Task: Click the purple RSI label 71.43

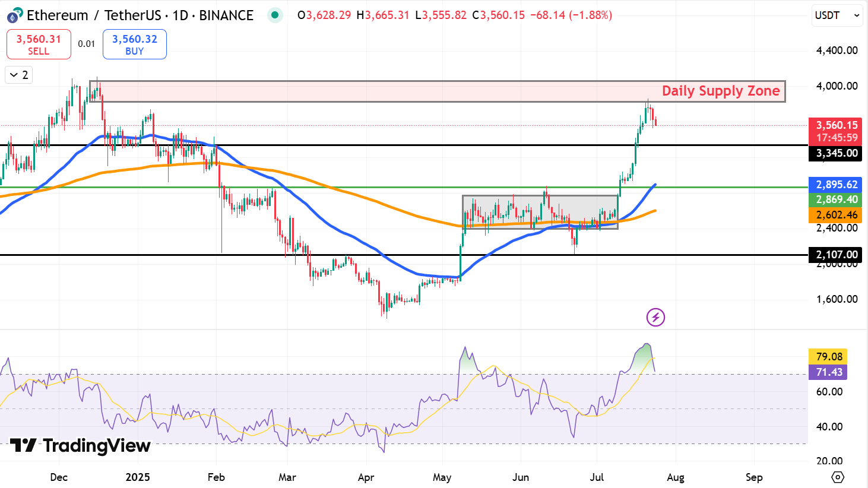Action: coord(828,372)
